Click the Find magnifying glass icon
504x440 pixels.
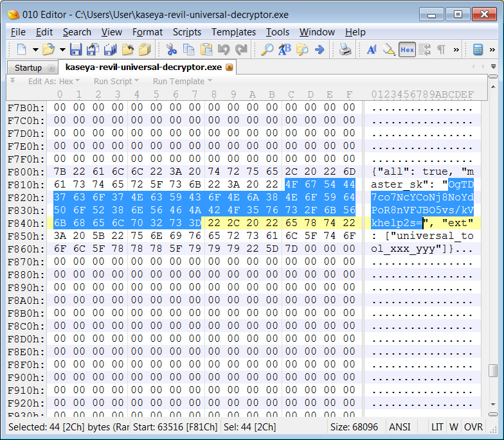pyautogui.click(x=267, y=49)
